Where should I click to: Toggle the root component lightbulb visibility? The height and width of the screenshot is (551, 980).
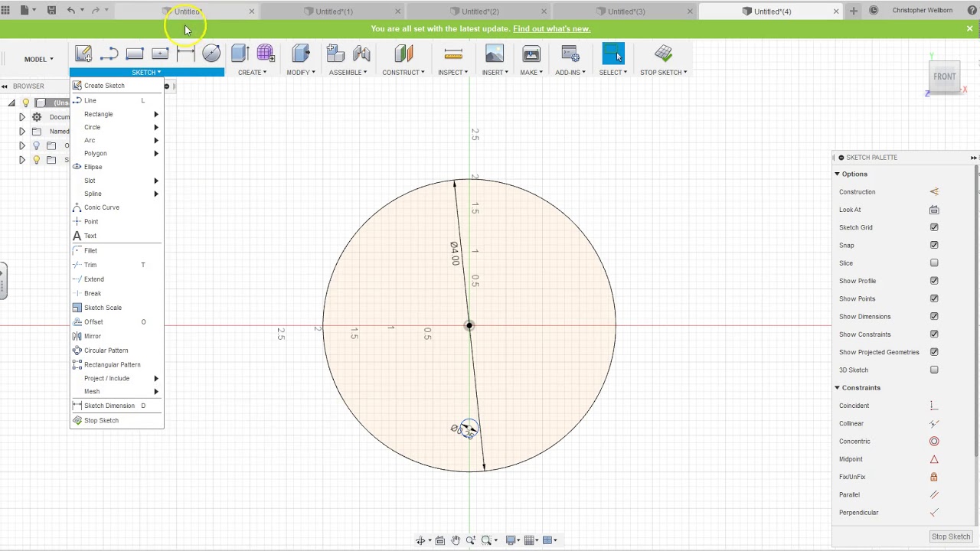25,103
